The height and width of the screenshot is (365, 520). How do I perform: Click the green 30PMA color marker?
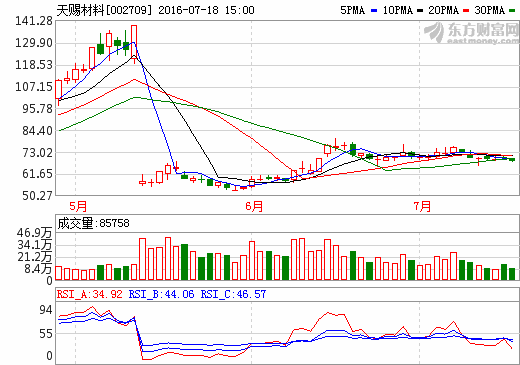[512, 11]
